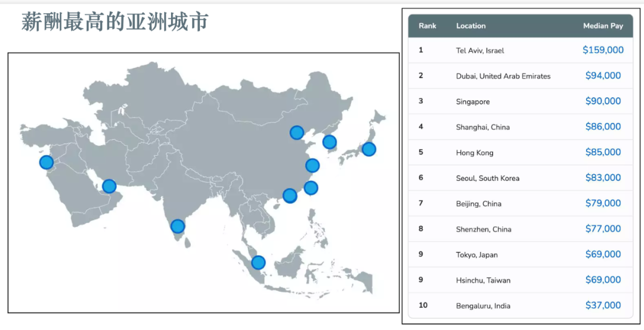Click the slide title 薪酬最高的亚洲城市

click(x=115, y=21)
